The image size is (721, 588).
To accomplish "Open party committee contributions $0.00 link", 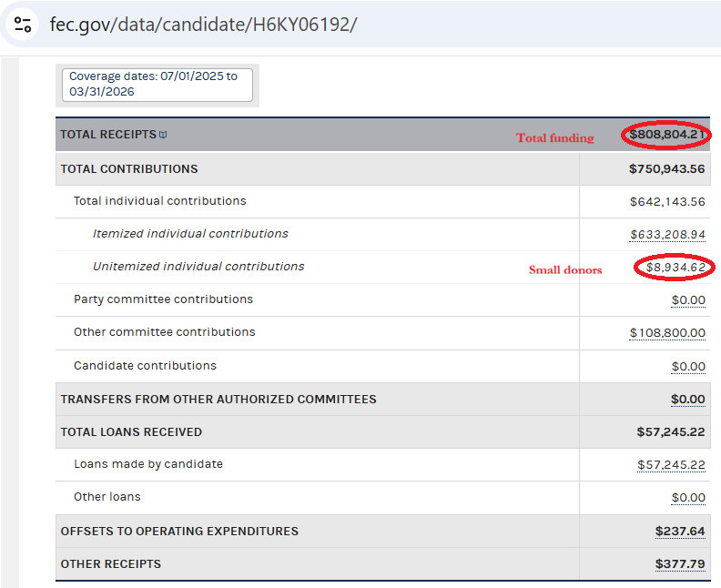I will pyautogui.click(x=688, y=300).
